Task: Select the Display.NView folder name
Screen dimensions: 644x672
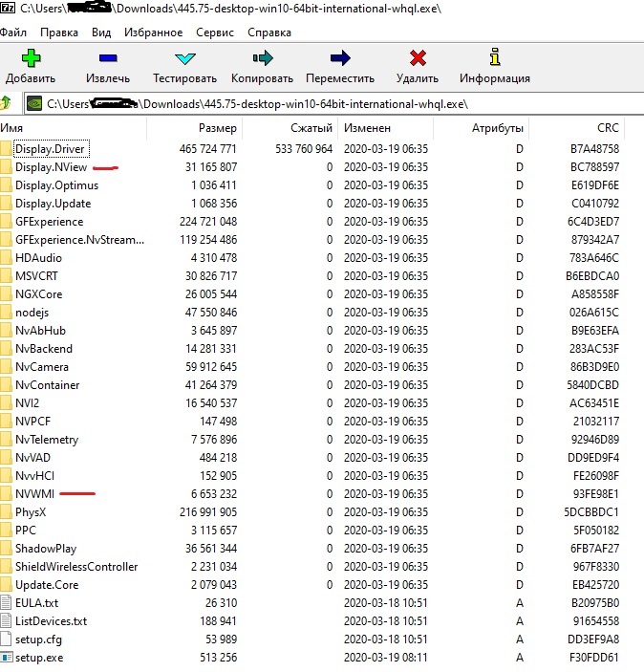Action: coord(51,166)
